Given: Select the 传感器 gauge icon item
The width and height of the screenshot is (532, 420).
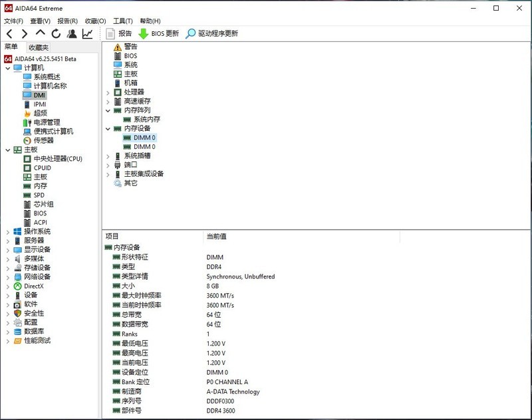Looking at the screenshot, I should point(39,141).
